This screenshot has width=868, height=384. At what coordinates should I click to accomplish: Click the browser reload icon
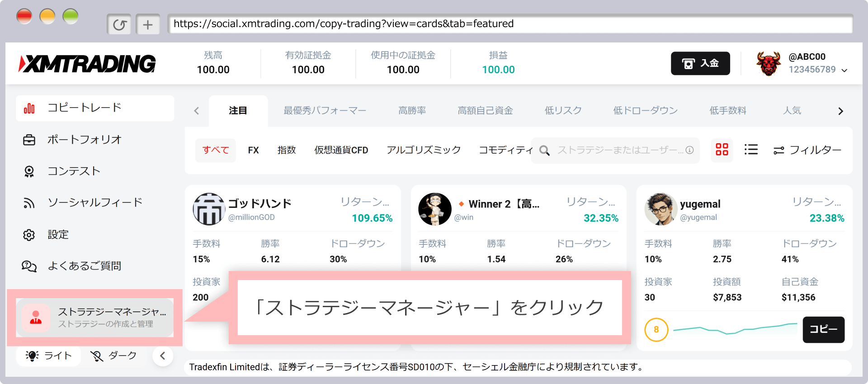coord(119,25)
